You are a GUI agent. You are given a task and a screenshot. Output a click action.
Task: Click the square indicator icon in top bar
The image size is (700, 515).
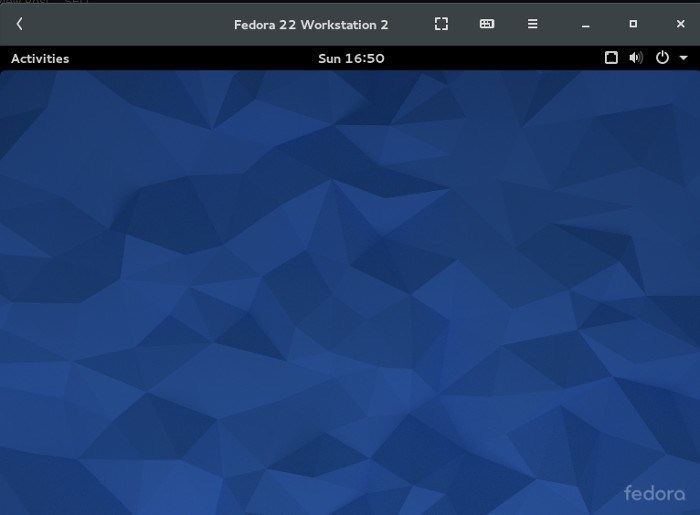(x=611, y=58)
